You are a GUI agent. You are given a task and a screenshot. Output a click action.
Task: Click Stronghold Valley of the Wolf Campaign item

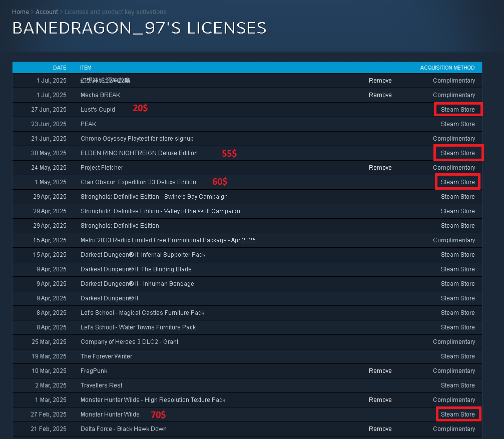click(160, 211)
